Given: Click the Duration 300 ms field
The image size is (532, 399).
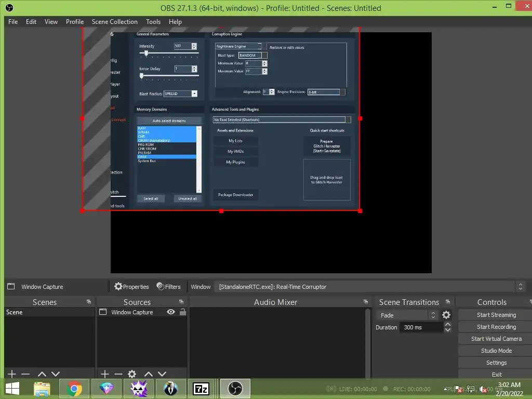Looking at the screenshot, I should tap(421, 327).
